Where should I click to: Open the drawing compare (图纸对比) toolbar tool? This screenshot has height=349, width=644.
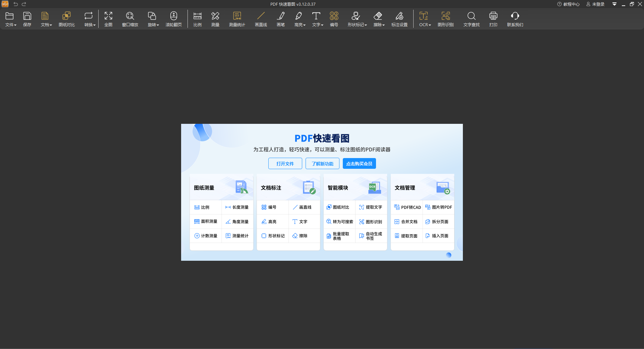coord(67,19)
